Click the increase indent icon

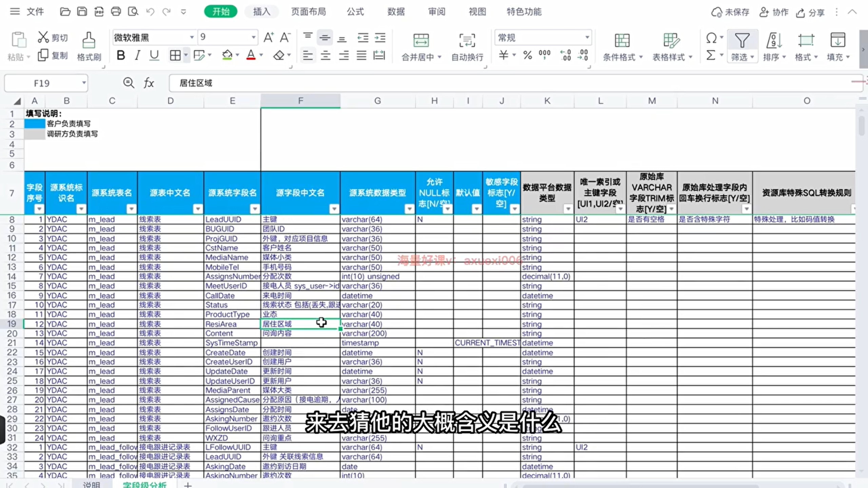[380, 37]
